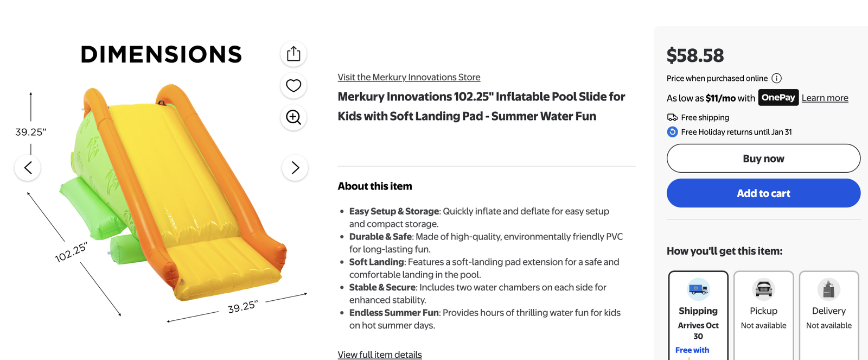
Task: Open the Merkury Innovations Store link
Action: click(409, 77)
